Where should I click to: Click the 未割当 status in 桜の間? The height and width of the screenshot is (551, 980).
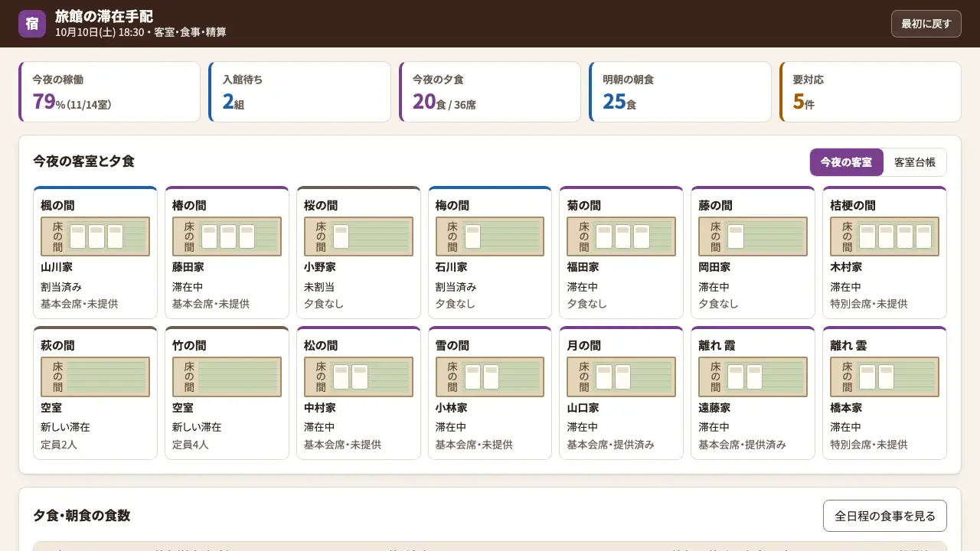point(319,287)
